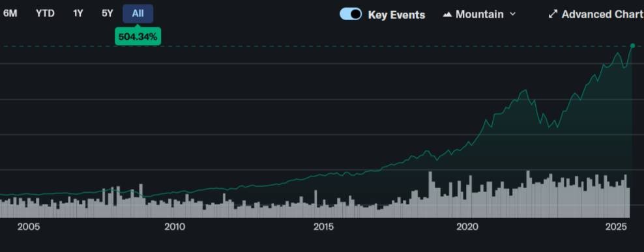The image size is (644, 252).
Task: Click the 2015 axis label
Action: click(324, 227)
